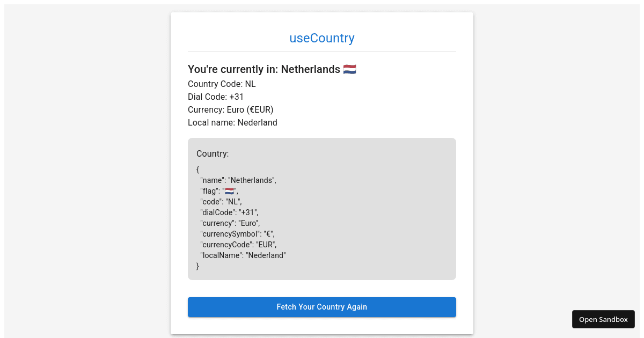Select the "code": "NL" JSON line
The height and width of the screenshot is (338, 644).
click(221, 202)
